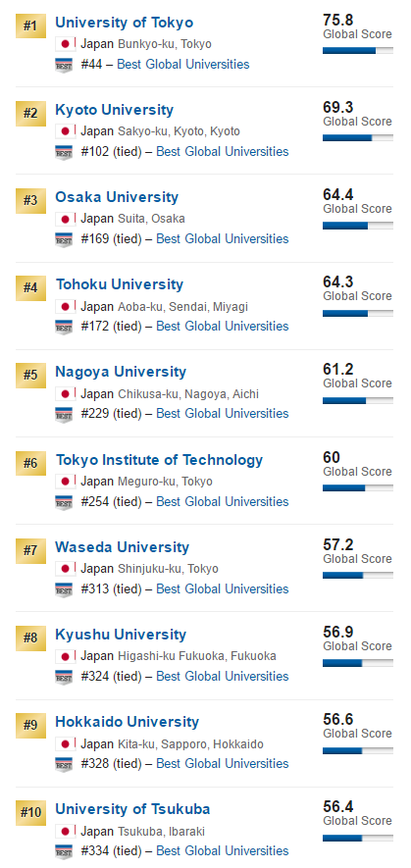Click the 56.6 Global Score text
Image resolution: width=411 pixels, height=868 pixels.
pyautogui.click(x=357, y=726)
